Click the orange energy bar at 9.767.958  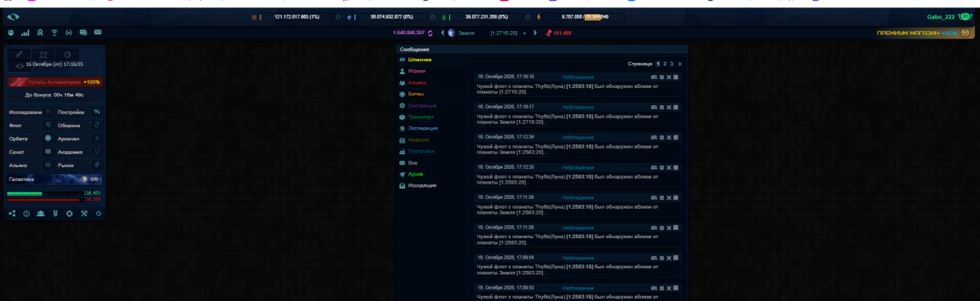click(x=594, y=16)
